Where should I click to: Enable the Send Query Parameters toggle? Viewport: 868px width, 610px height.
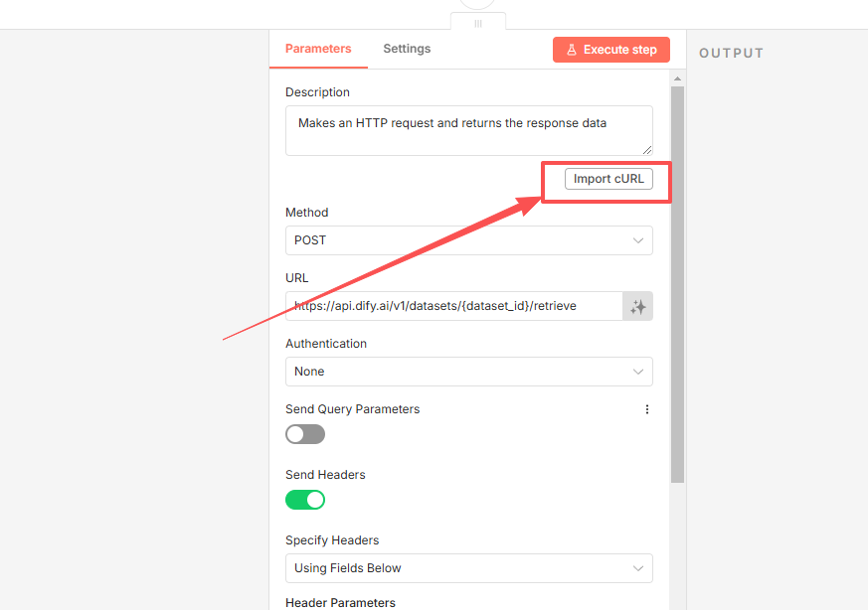[305, 434]
